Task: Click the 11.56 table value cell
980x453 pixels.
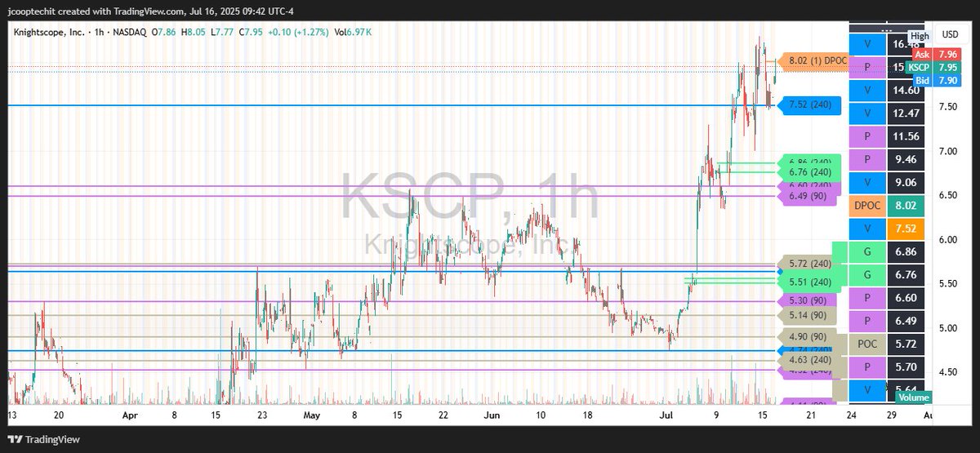Action: click(x=906, y=137)
